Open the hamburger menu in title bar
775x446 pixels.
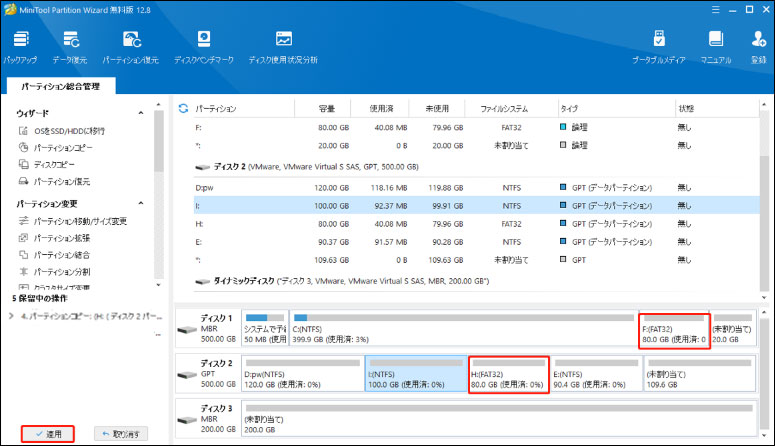pos(715,9)
